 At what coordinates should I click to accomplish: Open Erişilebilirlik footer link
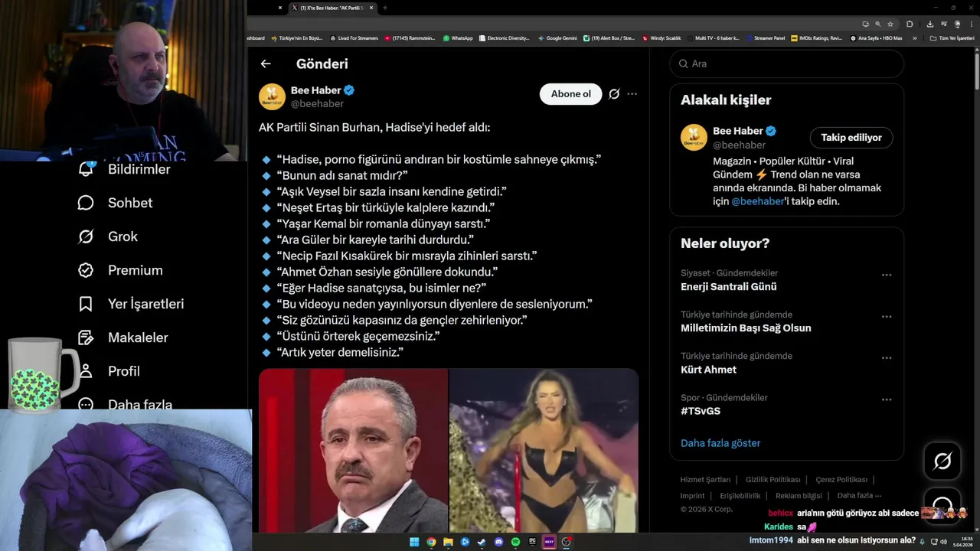(740, 496)
